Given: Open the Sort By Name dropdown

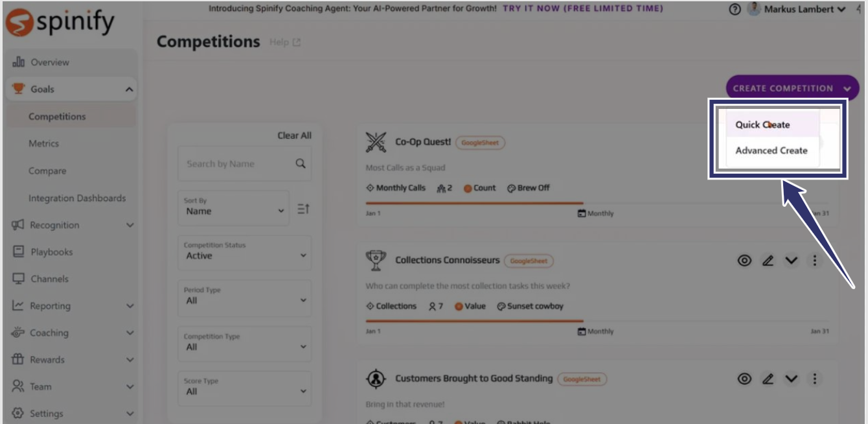Looking at the screenshot, I should (x=234, y=207).
